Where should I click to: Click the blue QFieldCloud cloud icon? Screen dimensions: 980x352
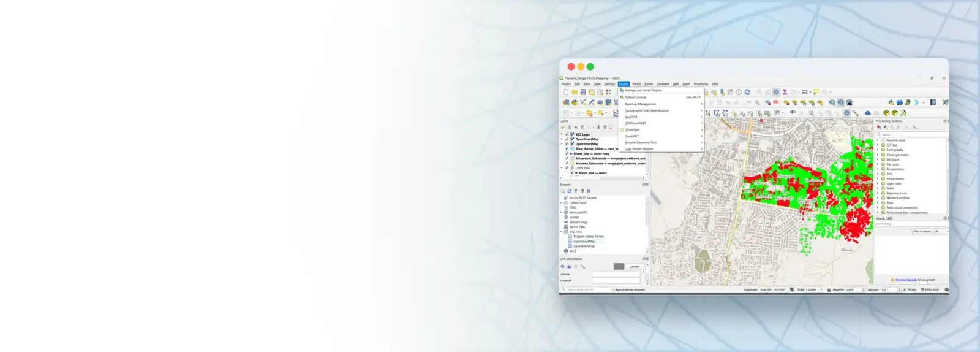(868, 113)
